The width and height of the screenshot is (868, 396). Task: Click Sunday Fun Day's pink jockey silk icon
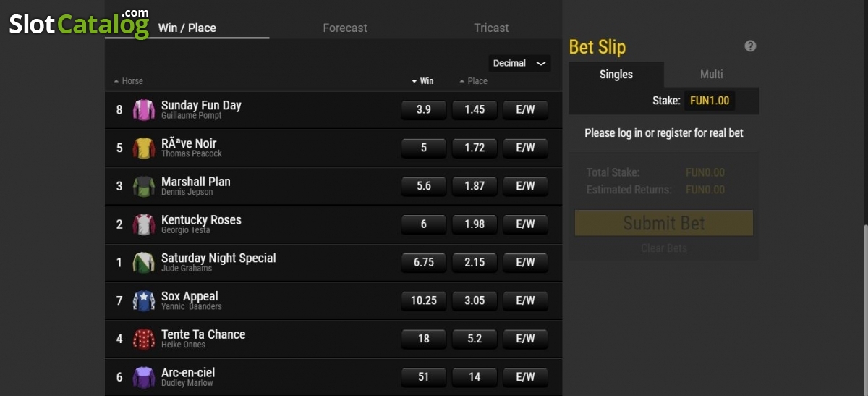coord(144,110)
